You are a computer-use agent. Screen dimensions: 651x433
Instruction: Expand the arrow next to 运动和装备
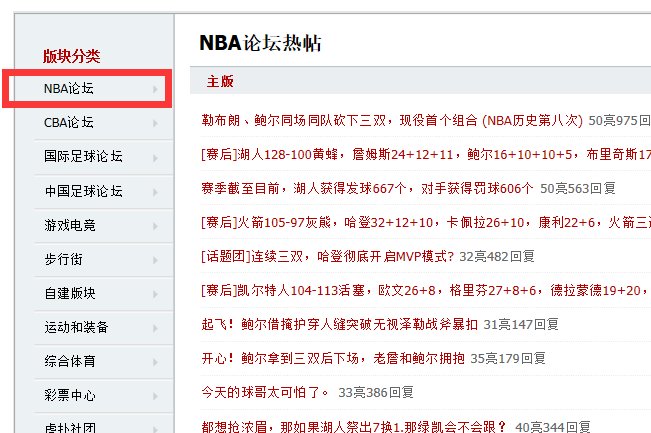[155, 328]
